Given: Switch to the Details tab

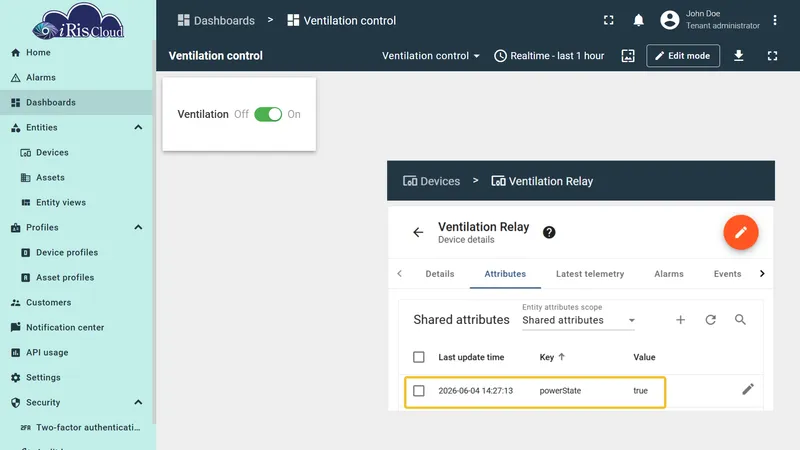Looking at the screenshot, I should (440, 274).
